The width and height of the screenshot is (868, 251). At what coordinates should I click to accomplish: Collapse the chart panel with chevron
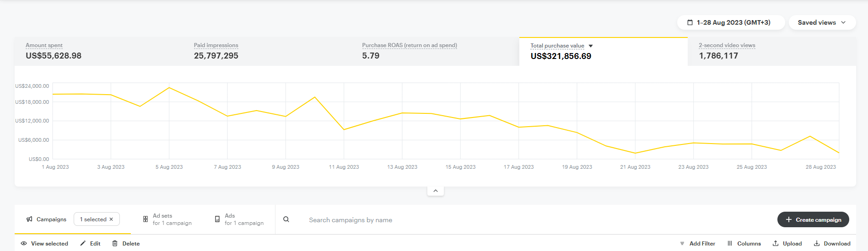point(435,191)
